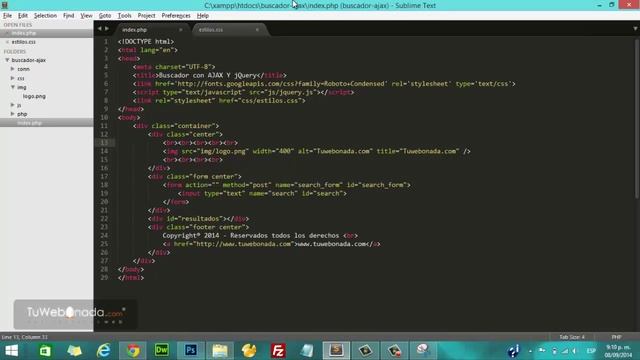The width and height of the screenshot is (640, 360).
Task: Click the Line 13, Column status text
Action: 24,337
